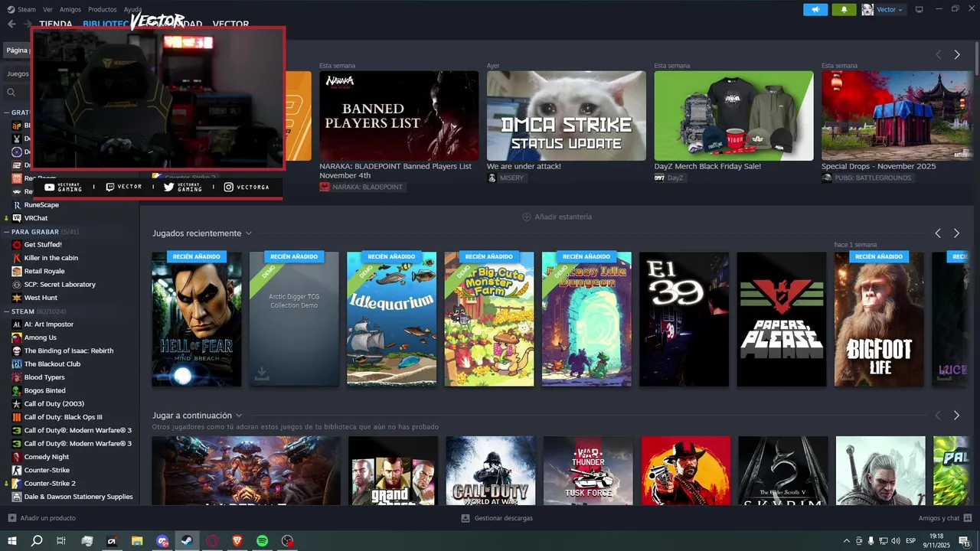Open Special Drops - November 2025 news
Viewport: 980px width, 551px height.
pos(878,166)
